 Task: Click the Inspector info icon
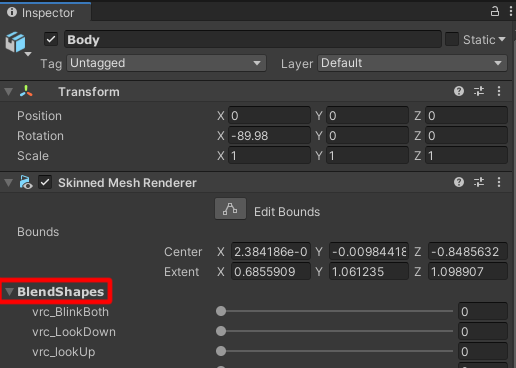12,12
